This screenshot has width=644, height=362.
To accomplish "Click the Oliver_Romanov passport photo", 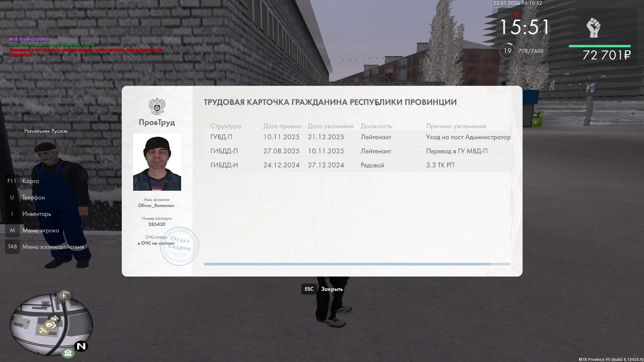I will click(x=157, y=162).
